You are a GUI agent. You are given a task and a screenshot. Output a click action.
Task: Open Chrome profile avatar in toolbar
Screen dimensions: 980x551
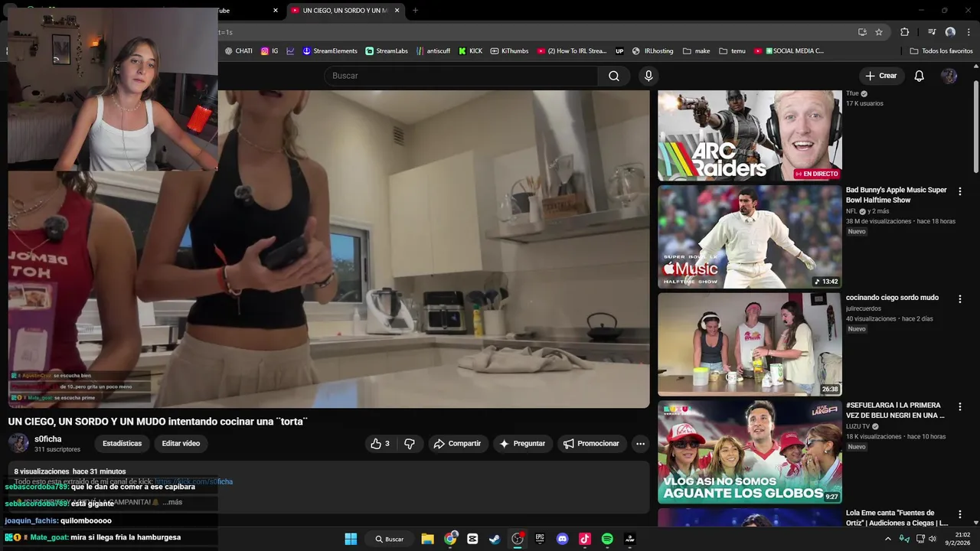tap(950, 32)
